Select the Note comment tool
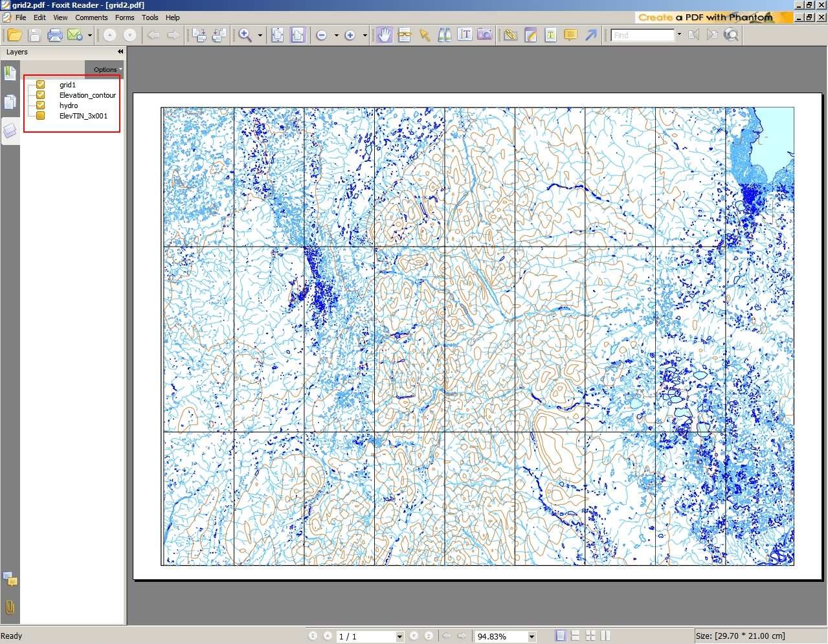 570,35
